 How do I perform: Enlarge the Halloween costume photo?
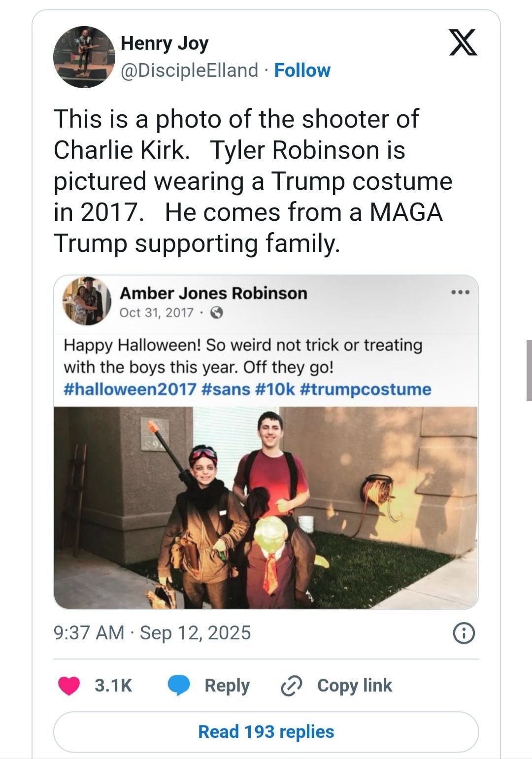click(266, 508)
